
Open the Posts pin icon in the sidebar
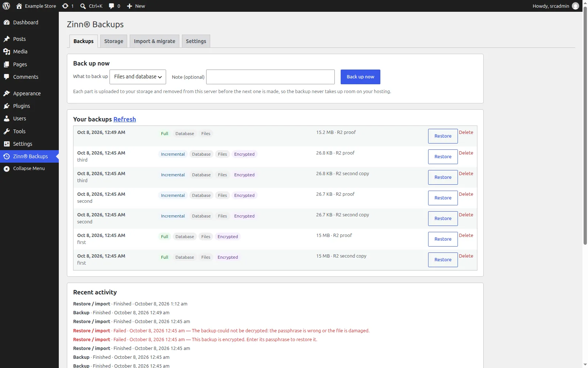(7, 39)
